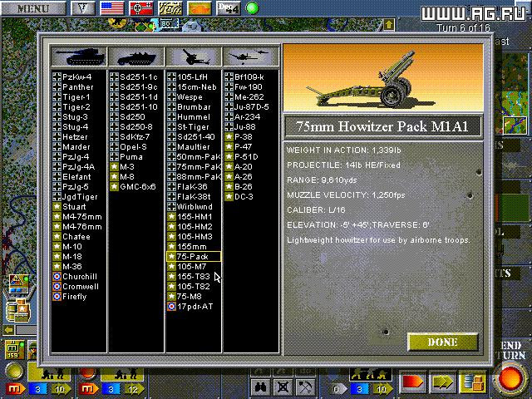Click the crossed shovel and pickaxe icon
The image size is (532, 399).
point(305,387)
